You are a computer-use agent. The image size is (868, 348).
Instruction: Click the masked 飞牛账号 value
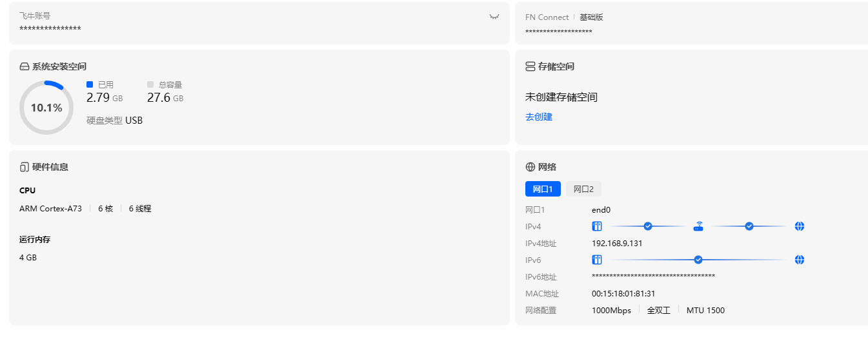50,30
